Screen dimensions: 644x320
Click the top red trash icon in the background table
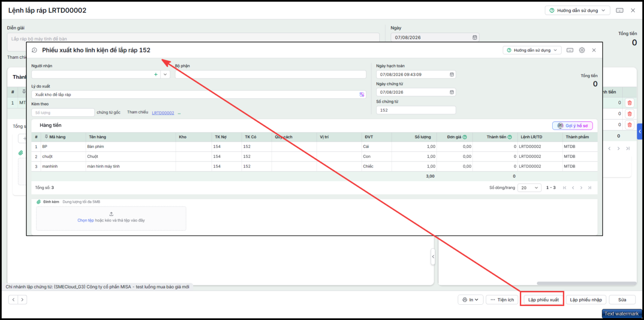click(630, 103)
